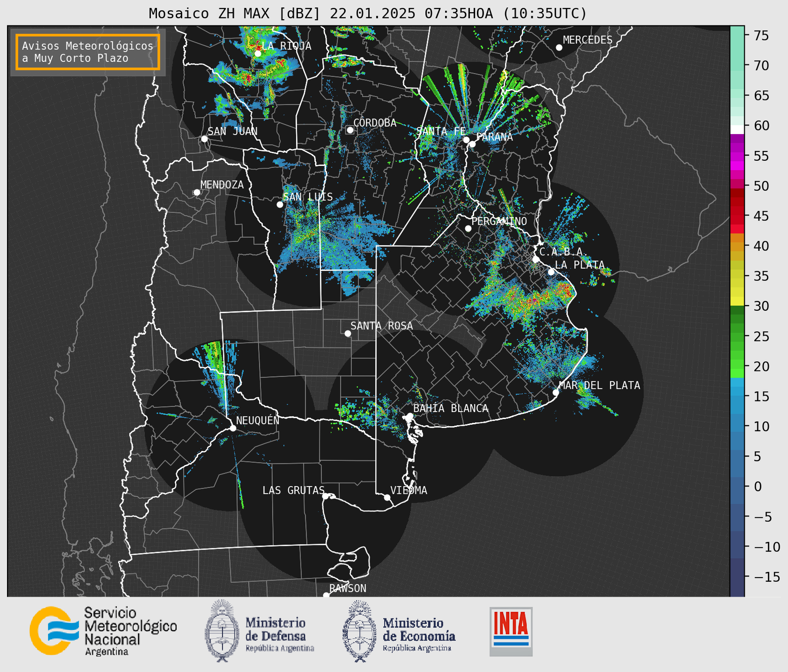Click the LAS GRUTAS label text
The height and width of the screenshot is (672, 788).
coord(293,490)
